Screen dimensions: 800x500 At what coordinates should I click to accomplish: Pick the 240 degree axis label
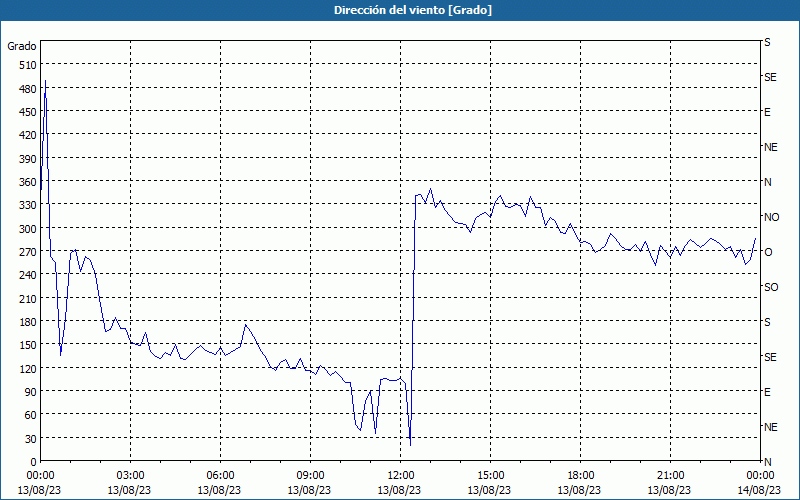(x=28, y=275)
